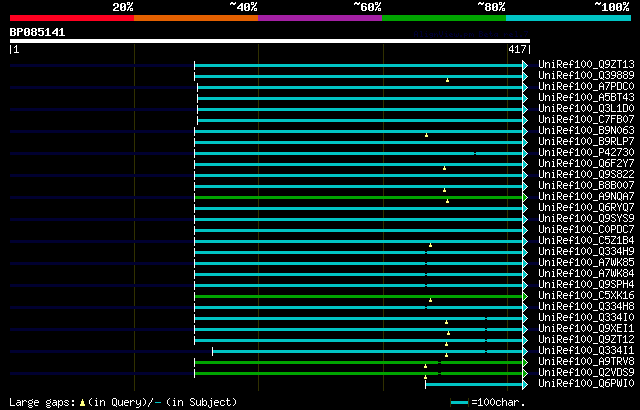Image resolution: width=640 pixels, height=410 pixels.
Task: Open the UniRef100_B9N063 entry
Action: click(x=586, y=131)
